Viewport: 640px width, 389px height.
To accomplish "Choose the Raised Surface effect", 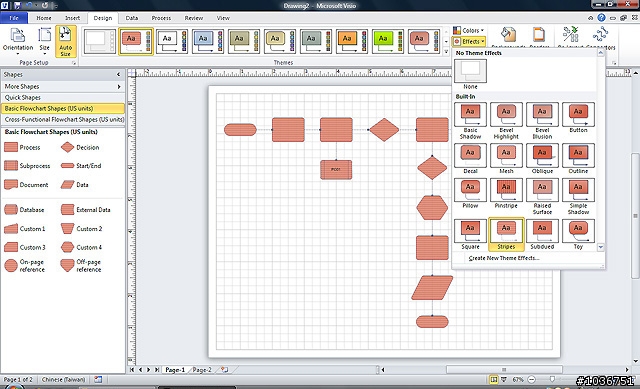I will [x=542, y=196].
